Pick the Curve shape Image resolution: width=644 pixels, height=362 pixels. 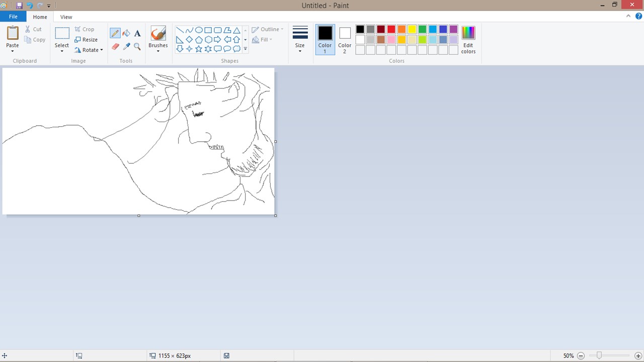coord(189,30)
